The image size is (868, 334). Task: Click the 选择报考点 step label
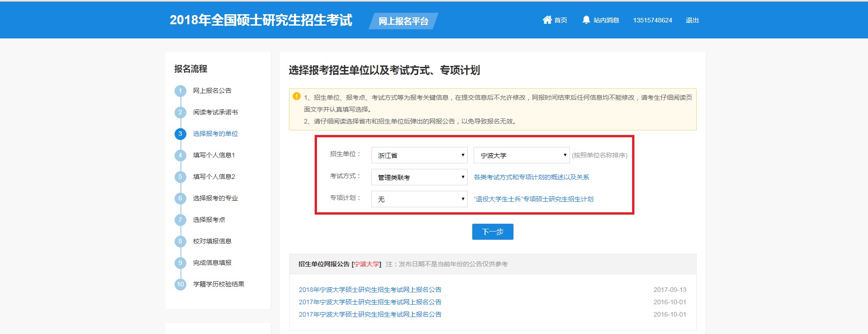[209, 220]
